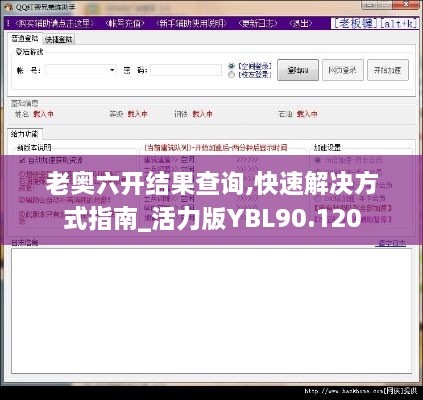The height and width of the screenshot is (400, 423).
Task: Select the first radio option under 加速设置
Action: [318, 160]
